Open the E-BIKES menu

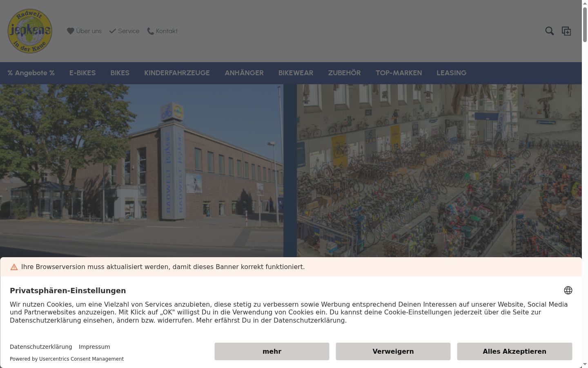pos(82,73)
